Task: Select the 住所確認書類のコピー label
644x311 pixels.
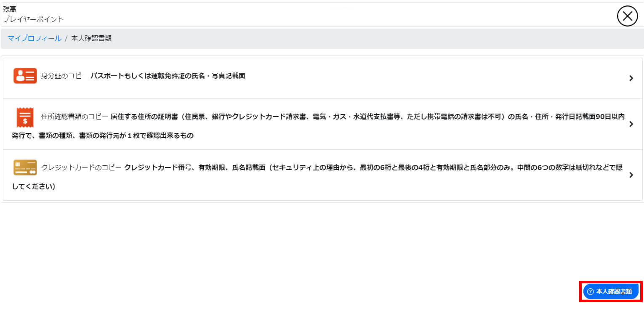Action: click(75, 117)
